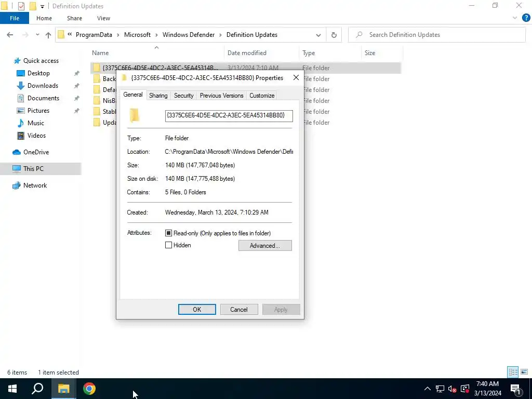Select Network in navigation pane

[35, 185]
